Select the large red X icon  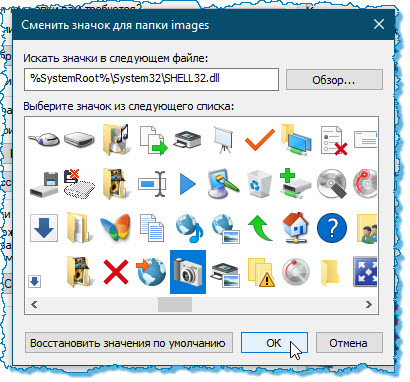116,272
